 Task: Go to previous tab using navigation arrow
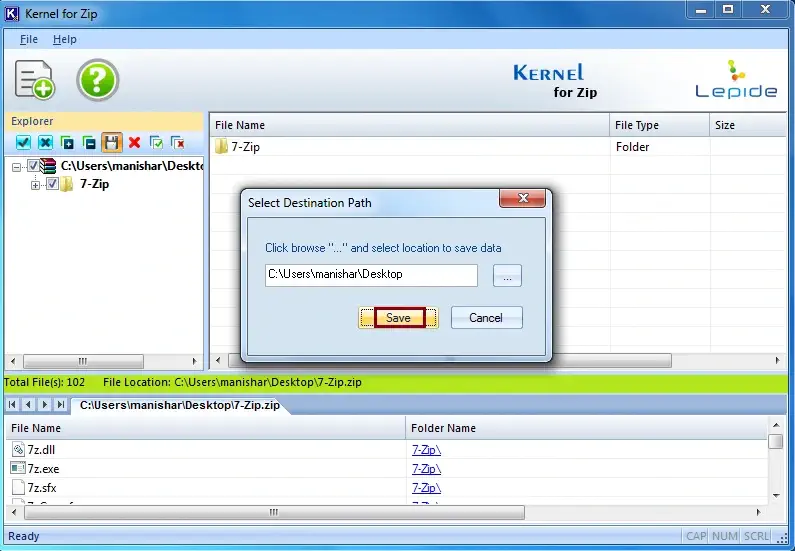[x=28, y=405]
